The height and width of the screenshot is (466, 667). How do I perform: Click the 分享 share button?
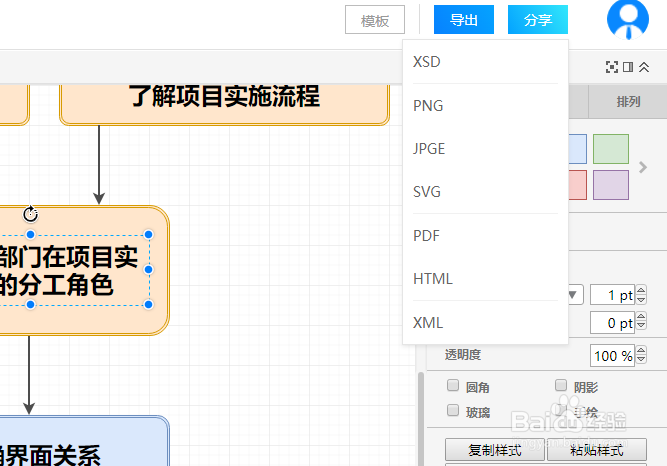pyautogui.click(x=538, y=20)
